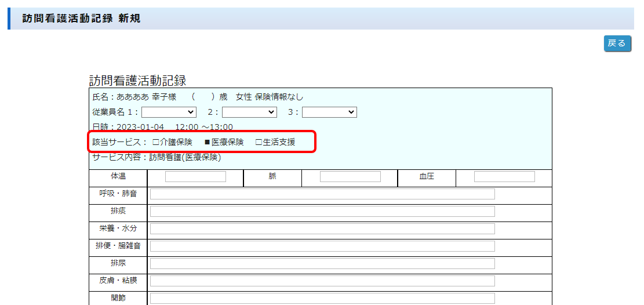The image size is (644, 305).
Task: Toggle the 医療保険 service option
Action: point(207,142)
